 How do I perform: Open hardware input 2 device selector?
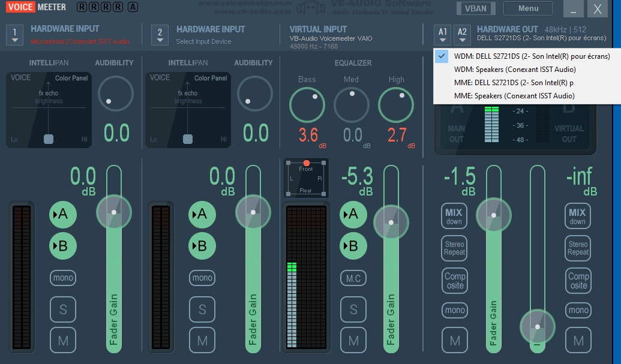click(x=160, y=35)
